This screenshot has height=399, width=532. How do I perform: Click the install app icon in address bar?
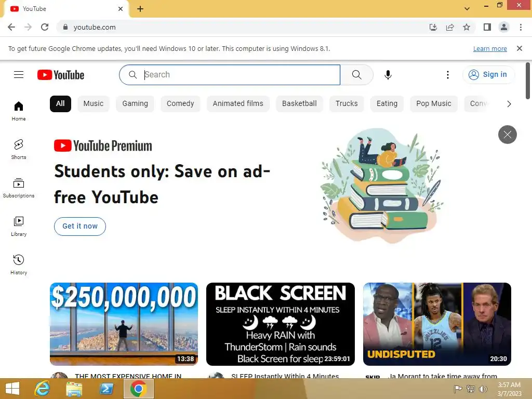click(433, 27)
